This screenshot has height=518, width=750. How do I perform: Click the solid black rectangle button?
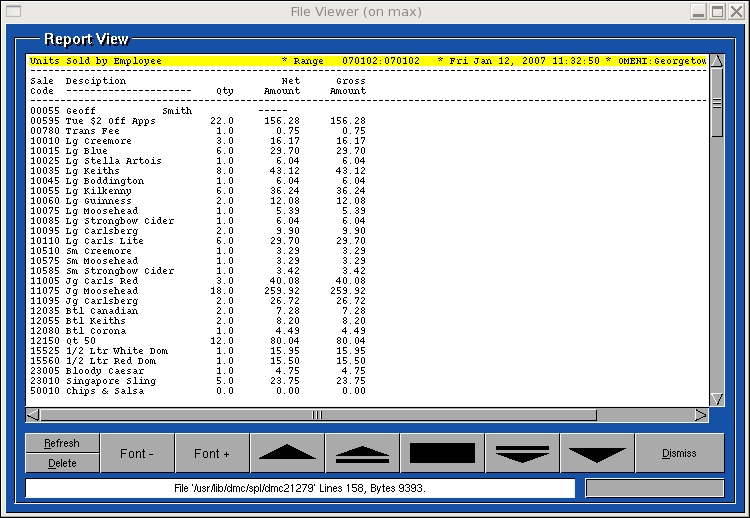[x=442, y=453]
